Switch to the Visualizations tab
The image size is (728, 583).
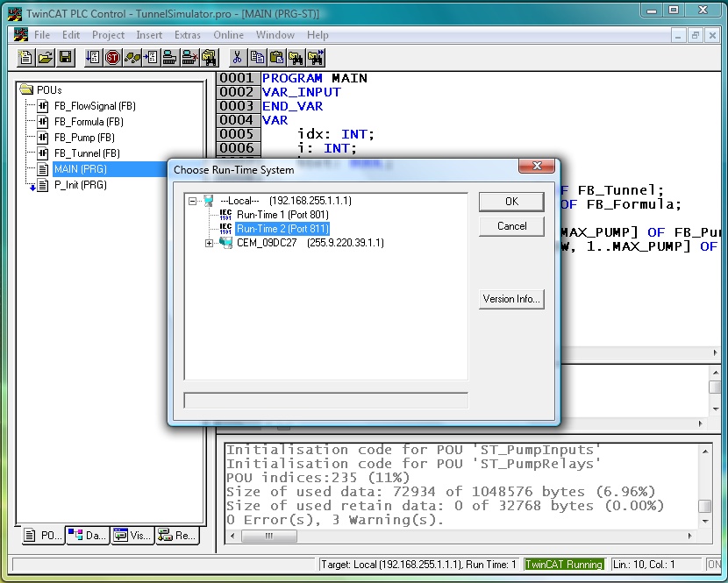(x=132, y=536)
